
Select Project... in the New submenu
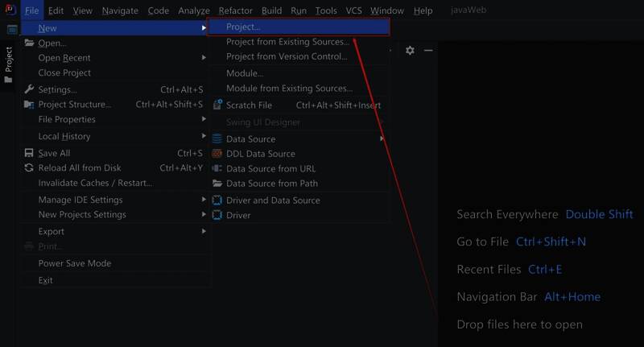point(243,27)
